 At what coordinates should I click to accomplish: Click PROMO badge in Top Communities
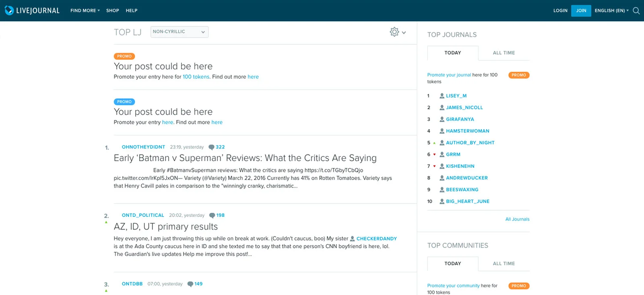tap(519, 286)
